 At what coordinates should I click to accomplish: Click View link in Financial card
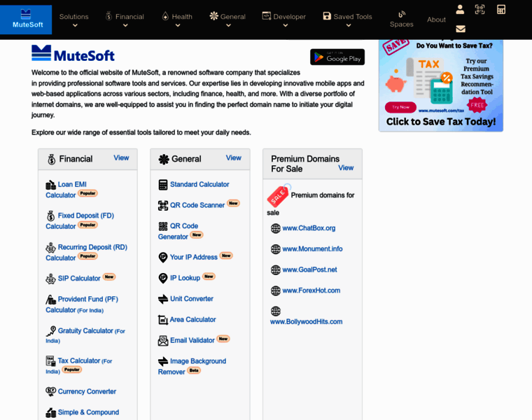121,157
